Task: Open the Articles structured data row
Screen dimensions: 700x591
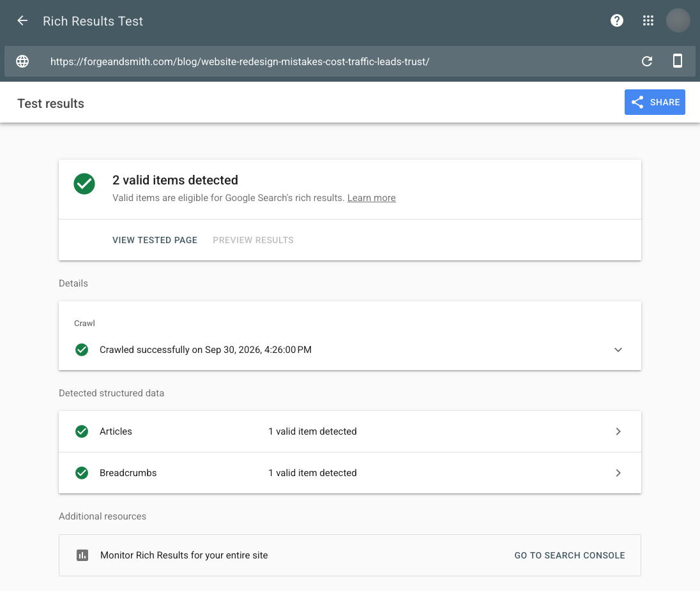Action: coord(349,431)
